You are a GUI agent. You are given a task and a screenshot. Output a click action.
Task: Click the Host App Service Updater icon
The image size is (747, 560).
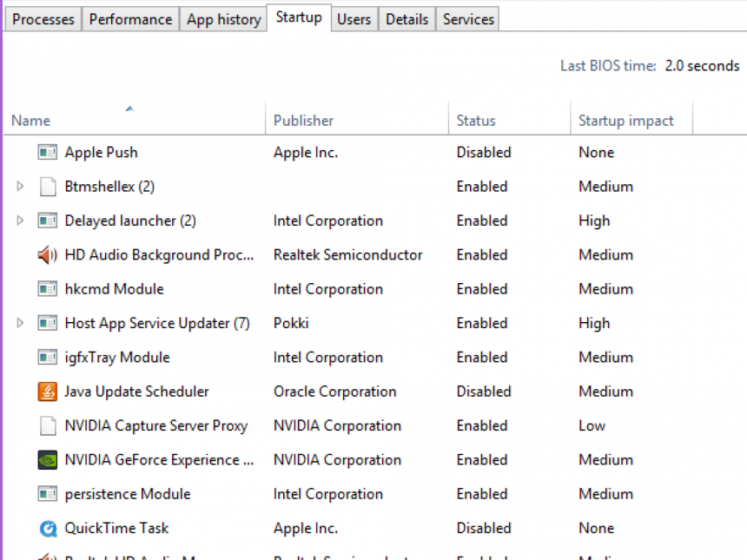(x=48, y=323)
